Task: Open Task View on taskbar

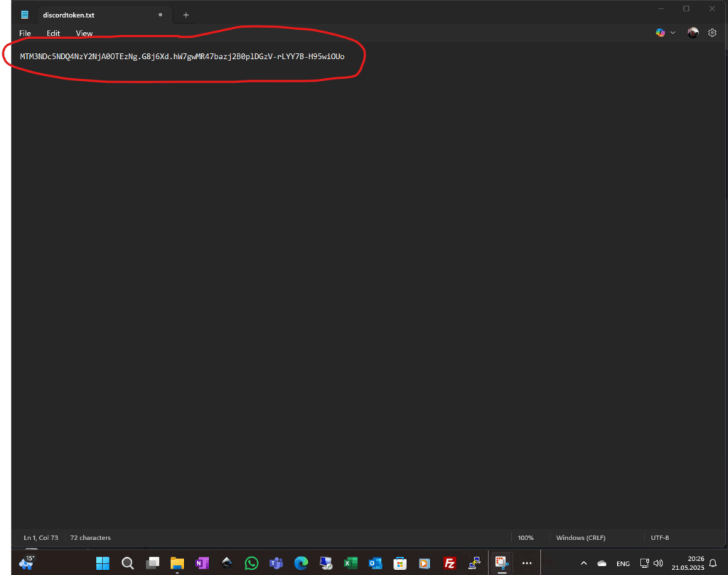Action: pyautogui.click(x=152, y=564)
